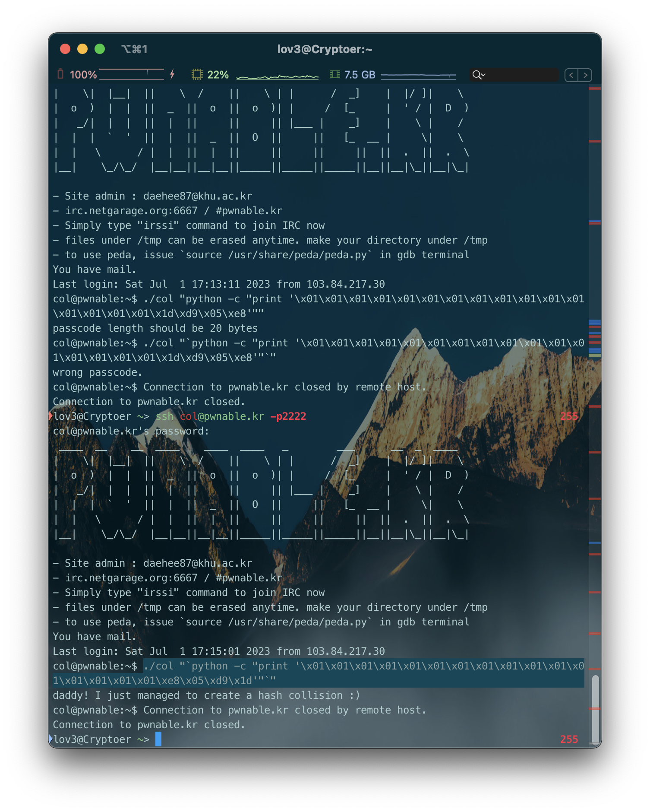Click blue prompt mark at last prompt
Image resolution: width=650 pixels, height=812 pixels.
(x=51, y=739)
